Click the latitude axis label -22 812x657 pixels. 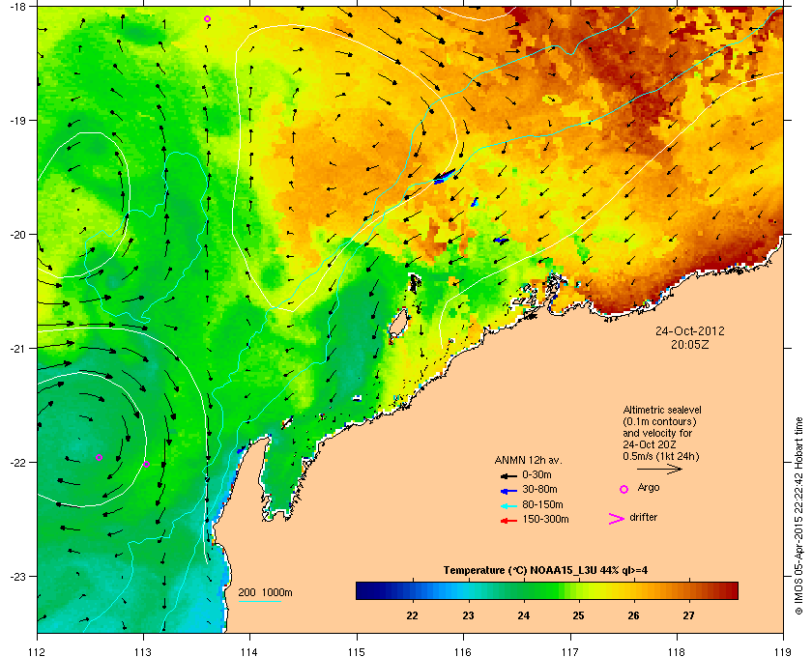[x=16, y=462]
